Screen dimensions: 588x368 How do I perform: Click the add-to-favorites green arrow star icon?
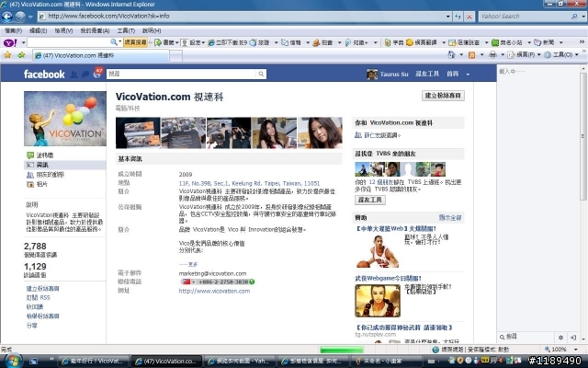pos(20,55)
